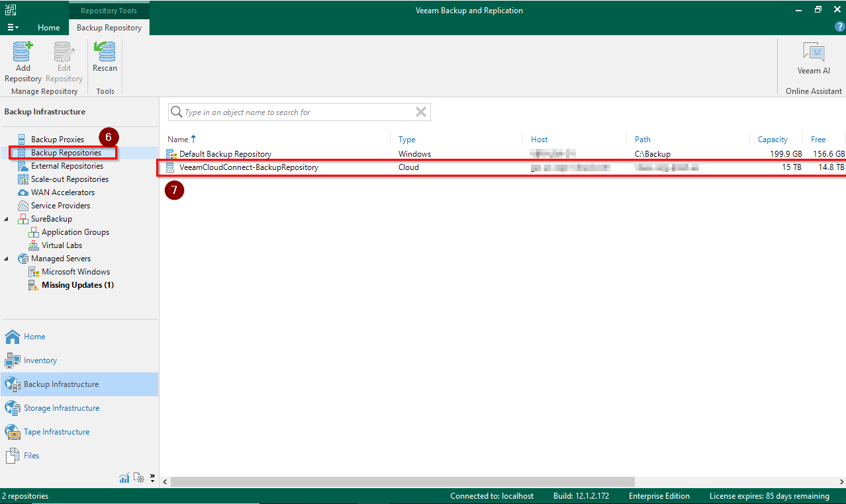Click Connected to: localhost status text
The image size is (846, 504).
click(492, 496)
